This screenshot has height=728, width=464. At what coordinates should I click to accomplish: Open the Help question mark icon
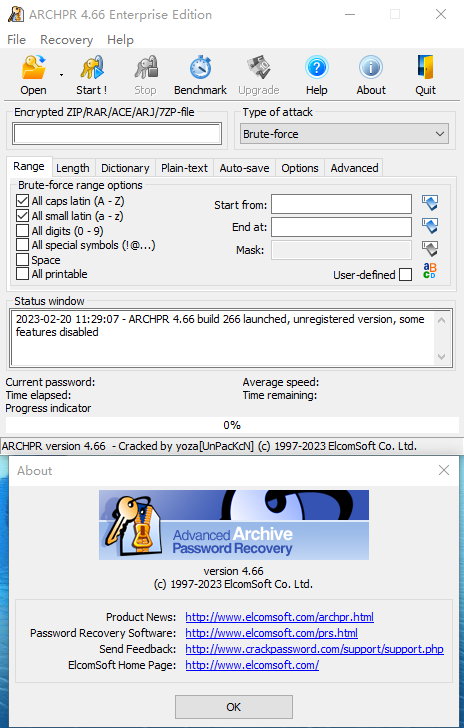[x=317, y=67]
